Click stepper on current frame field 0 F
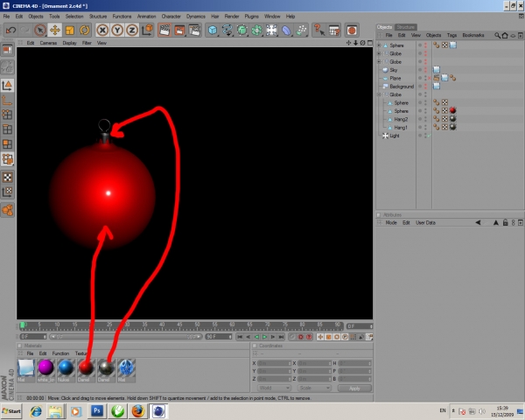This screenshot has height=420, width=525. click(371, 326)
